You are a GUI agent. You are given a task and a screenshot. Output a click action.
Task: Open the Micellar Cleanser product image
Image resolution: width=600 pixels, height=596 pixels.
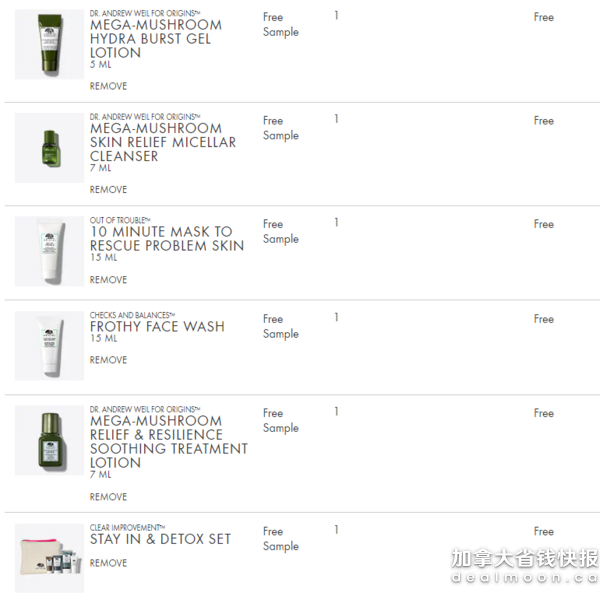point(49,148)
